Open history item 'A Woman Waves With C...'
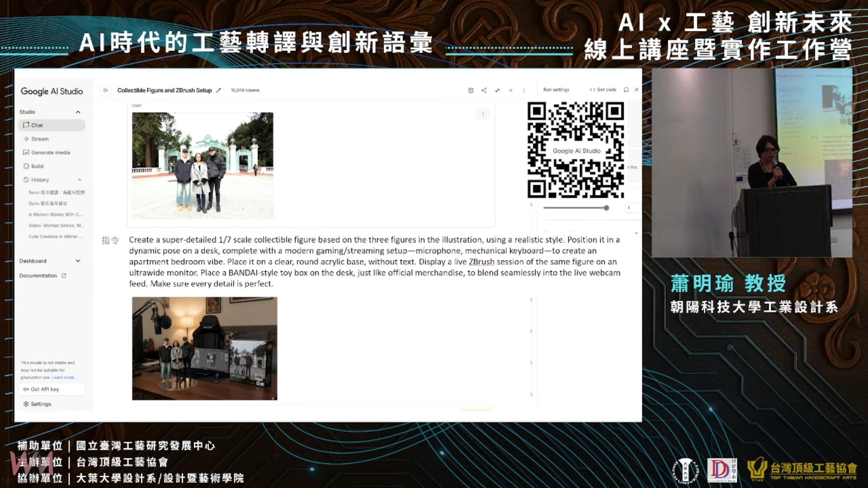Viewport: 868px width, 488px height. tap(56, 215)
